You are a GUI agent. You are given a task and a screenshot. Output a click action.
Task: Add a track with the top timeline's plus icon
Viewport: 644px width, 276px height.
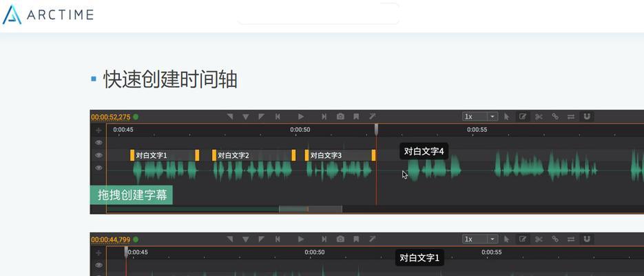pyautogui.click(x=98, y=130)
